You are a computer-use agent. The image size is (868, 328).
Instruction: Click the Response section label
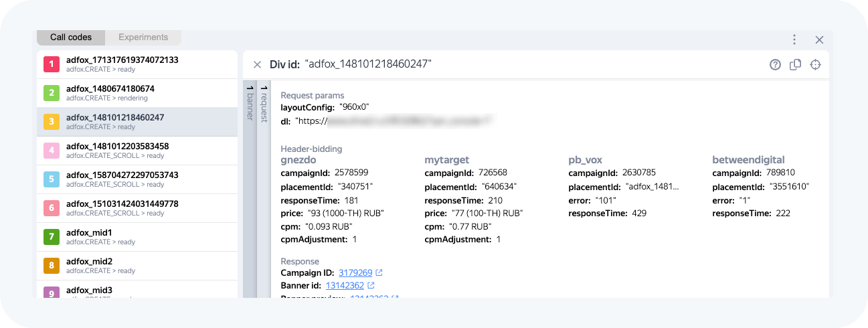click(x=300, y=261)
